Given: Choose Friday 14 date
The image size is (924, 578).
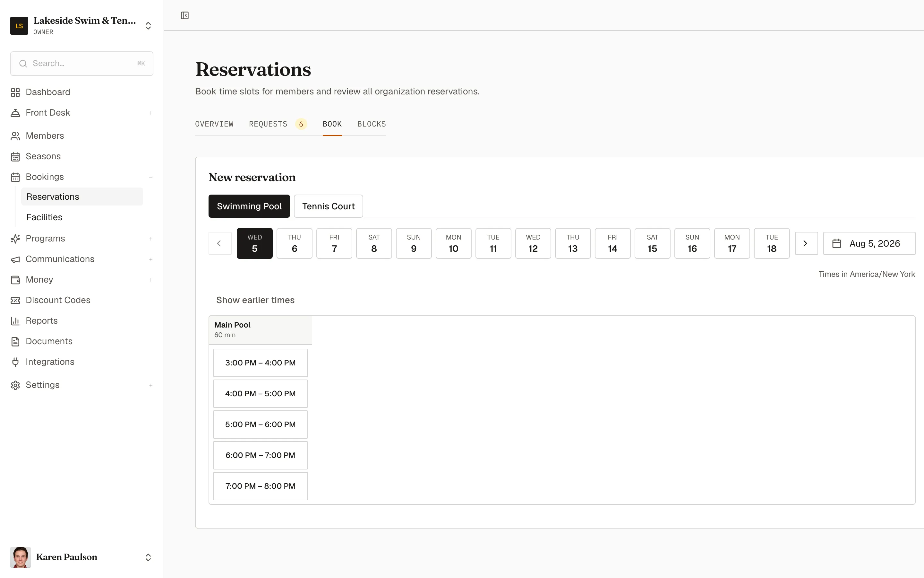Looking at the screenshot, I should click(x=613, y=243).
